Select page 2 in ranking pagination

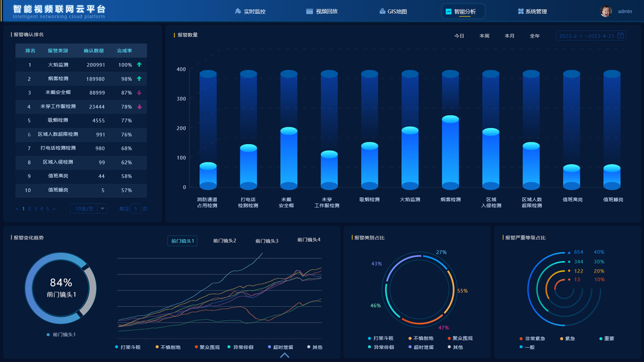pyautogui.click(x=30, y=209)
